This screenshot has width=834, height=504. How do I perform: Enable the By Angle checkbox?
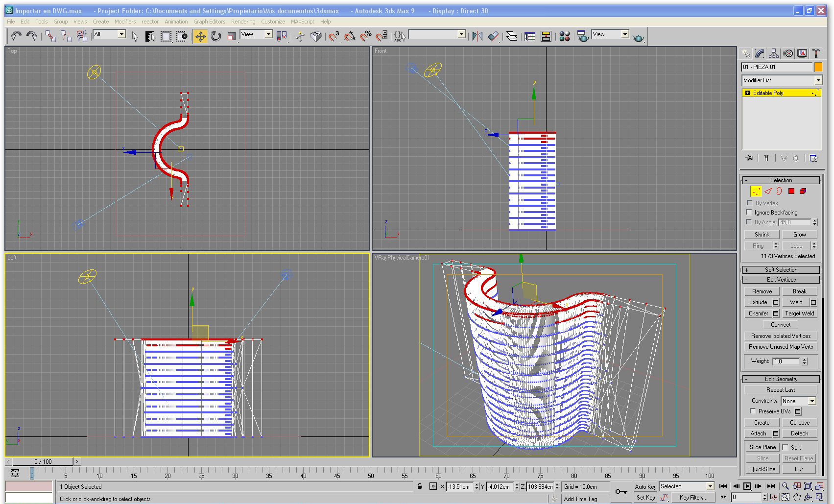click(x=749, y=222)
